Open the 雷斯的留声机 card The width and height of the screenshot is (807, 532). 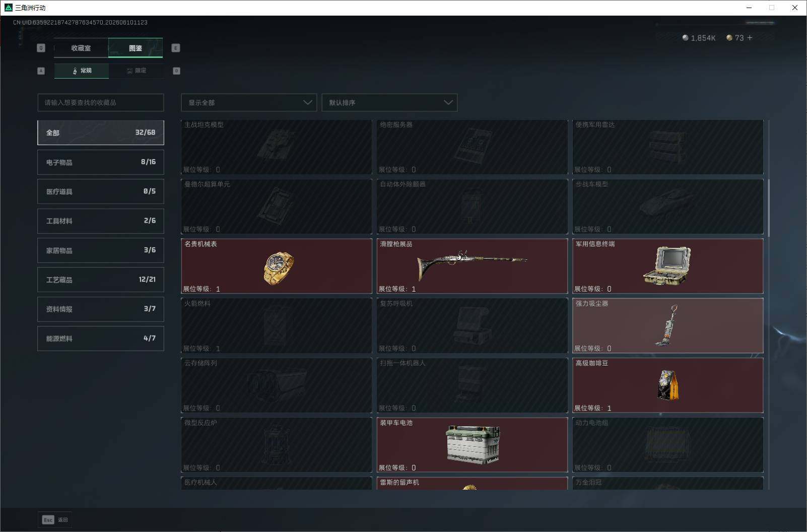472,483
